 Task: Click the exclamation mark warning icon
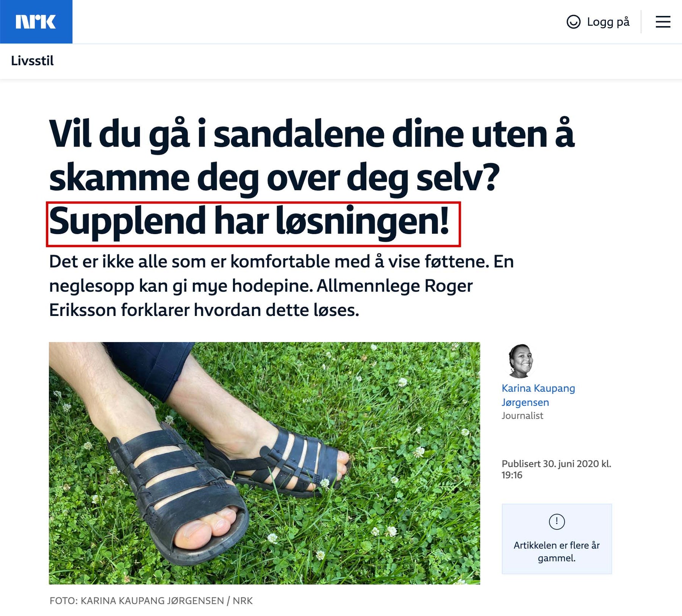[x=557, y=522]
